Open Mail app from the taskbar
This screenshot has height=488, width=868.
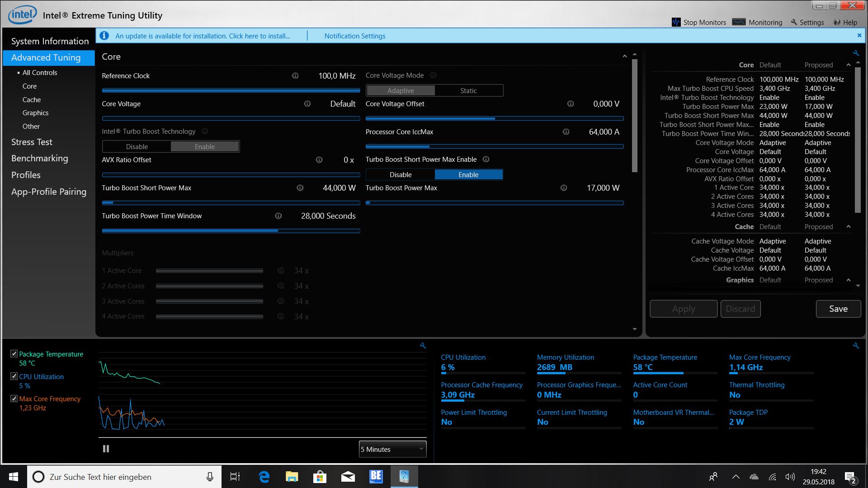click(348, 477)
